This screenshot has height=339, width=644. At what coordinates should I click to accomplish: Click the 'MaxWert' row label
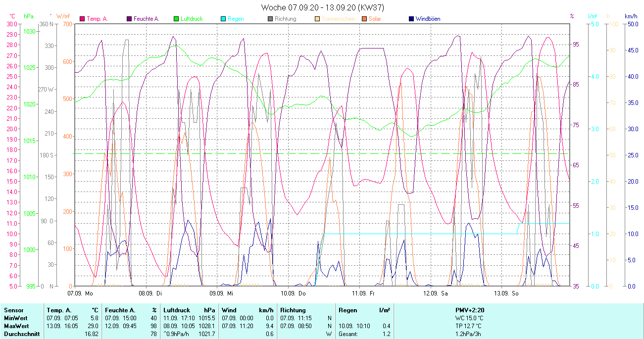click(16, 326)
